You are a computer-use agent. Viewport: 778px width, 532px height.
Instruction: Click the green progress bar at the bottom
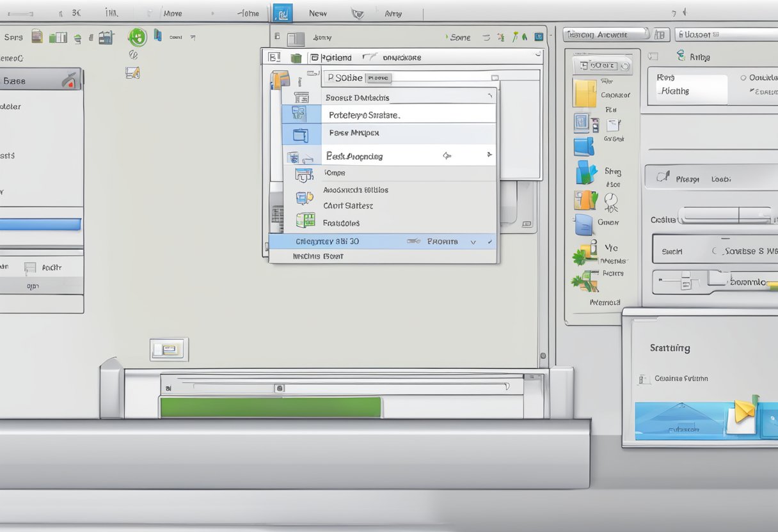(271, 407)
